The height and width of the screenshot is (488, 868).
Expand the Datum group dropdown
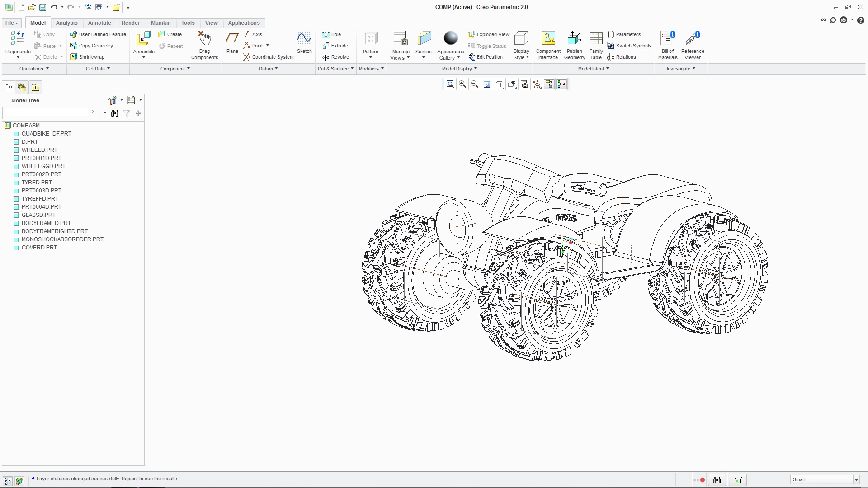[x=268, y=69]
